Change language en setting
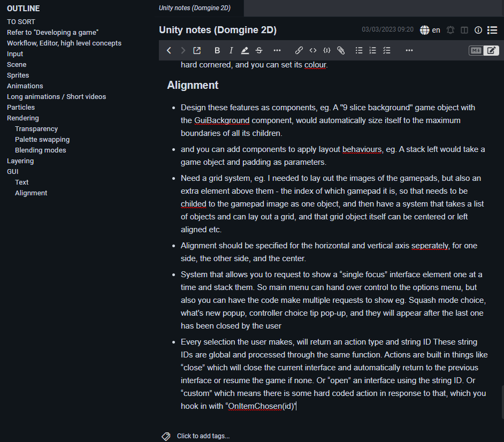 point(436,30)
